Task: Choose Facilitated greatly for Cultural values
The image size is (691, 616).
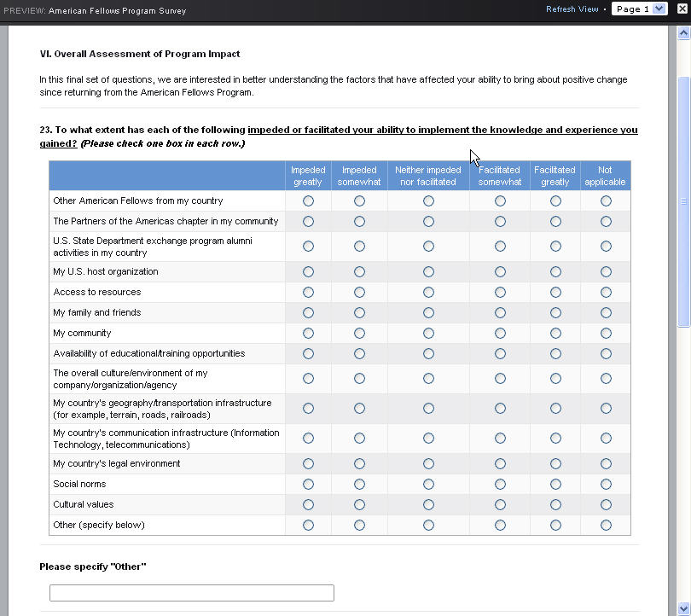Action: tap(555, 505)
